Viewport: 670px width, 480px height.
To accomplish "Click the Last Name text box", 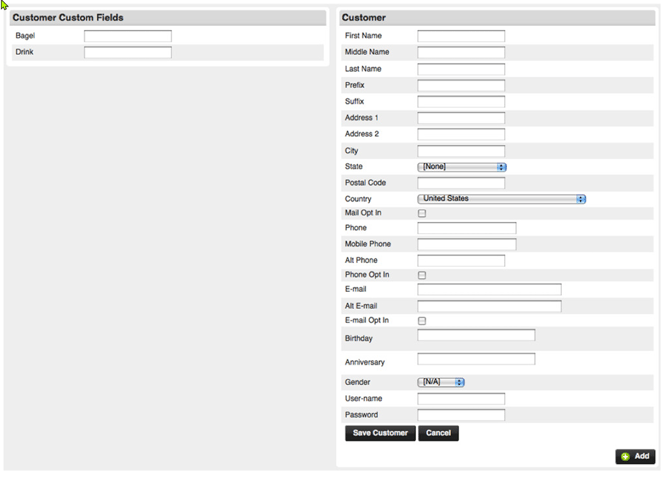I will (460, 69).
